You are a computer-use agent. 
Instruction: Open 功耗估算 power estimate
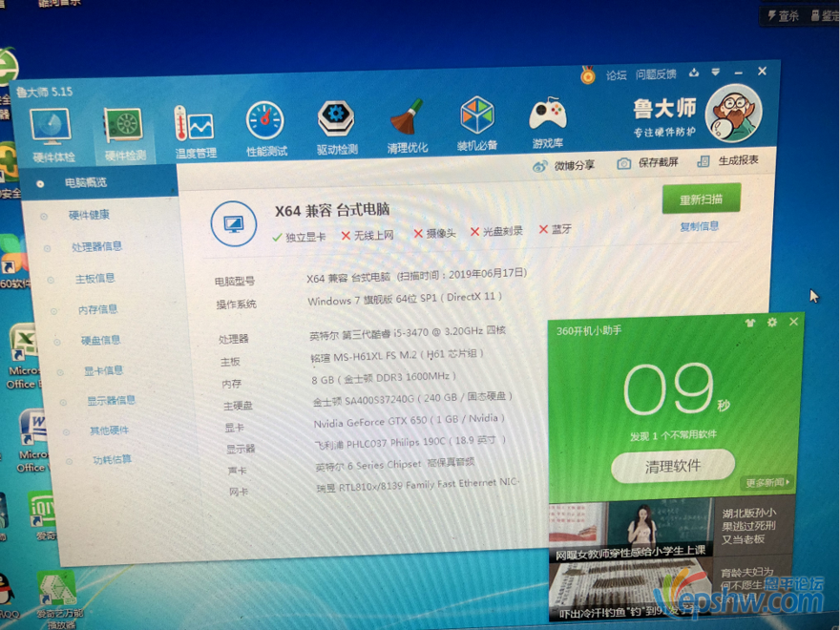112,459
